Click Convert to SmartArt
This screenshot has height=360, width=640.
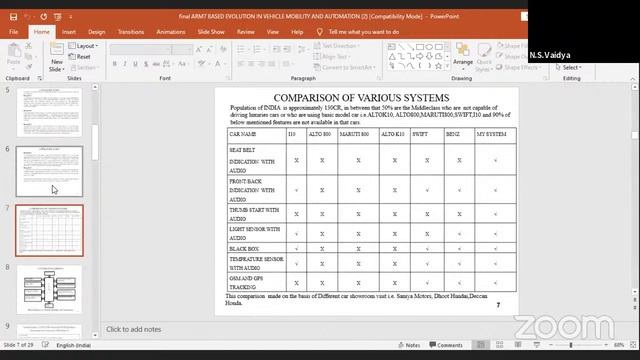click(x=344, y=67)
